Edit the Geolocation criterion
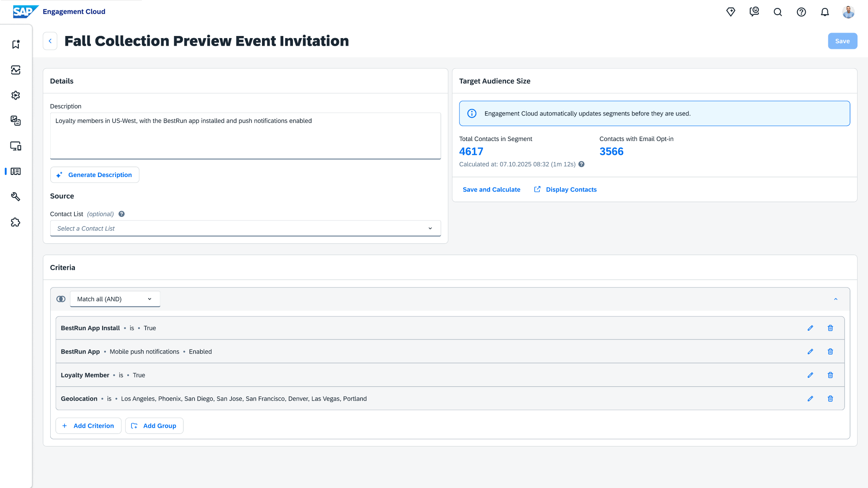The height and width of the screenshot is (488, 868). click(810, 398)
